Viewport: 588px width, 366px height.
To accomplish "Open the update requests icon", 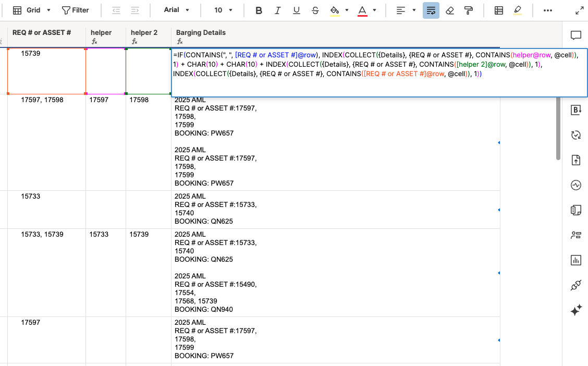I will tap(575, 135).
